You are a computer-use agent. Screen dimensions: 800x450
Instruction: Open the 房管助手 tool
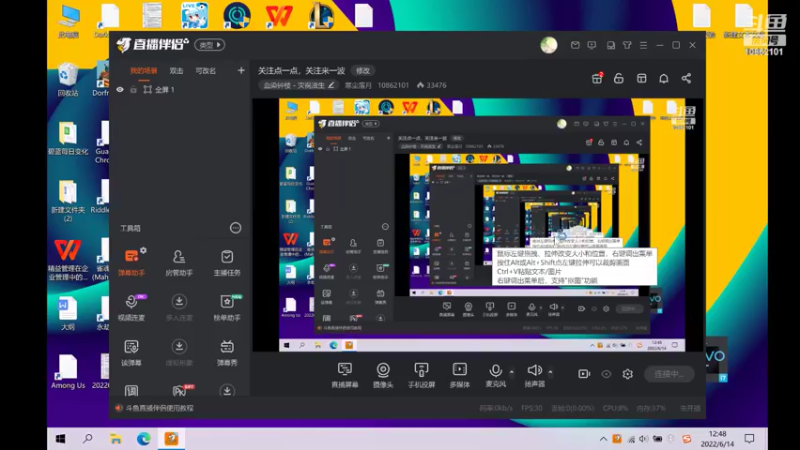point(179,262)
